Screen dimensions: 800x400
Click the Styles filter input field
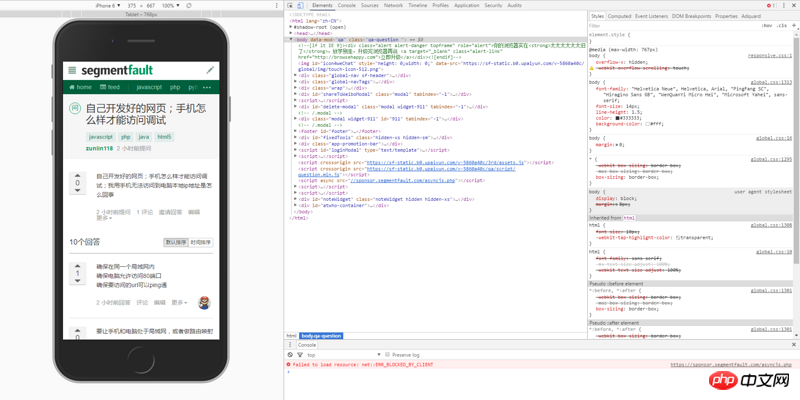pyautogui.click(x=673, y=25)
